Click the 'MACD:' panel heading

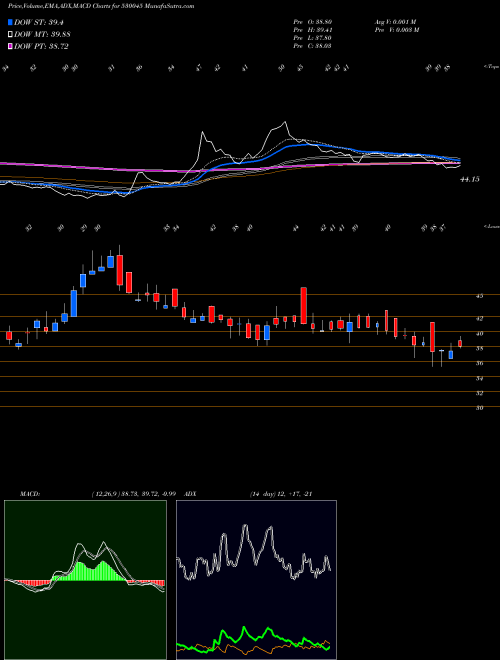(x=30, y=494)
